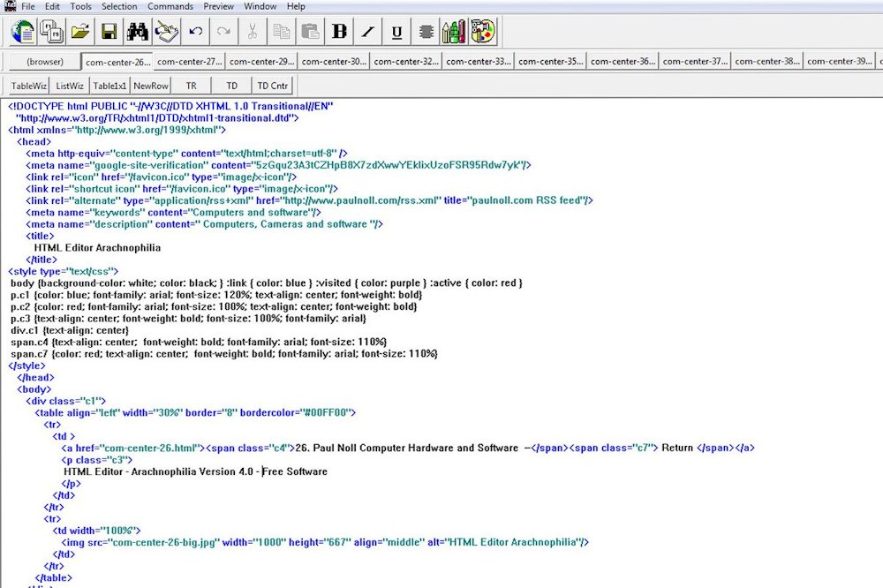Open the Window menu
Image resolution: width=883 pixels, height=588 pixels.
260,6
